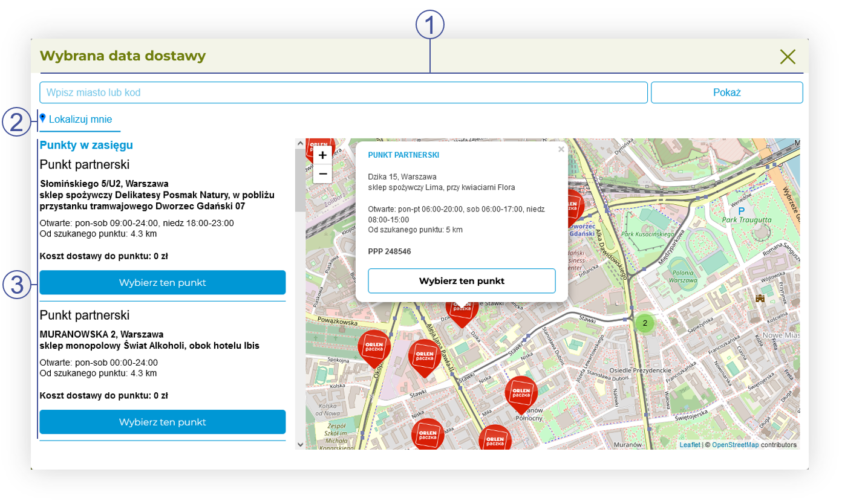
Task: Click the Słomińskiego 5/U2, Warszawa address
Action: (104, 184)
